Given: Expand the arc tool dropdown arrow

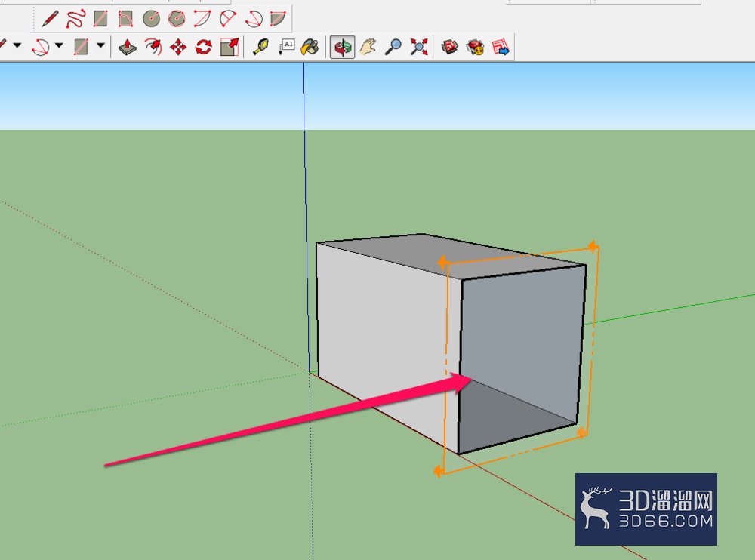Looking at the screenshot, I should tap(59, 45).
